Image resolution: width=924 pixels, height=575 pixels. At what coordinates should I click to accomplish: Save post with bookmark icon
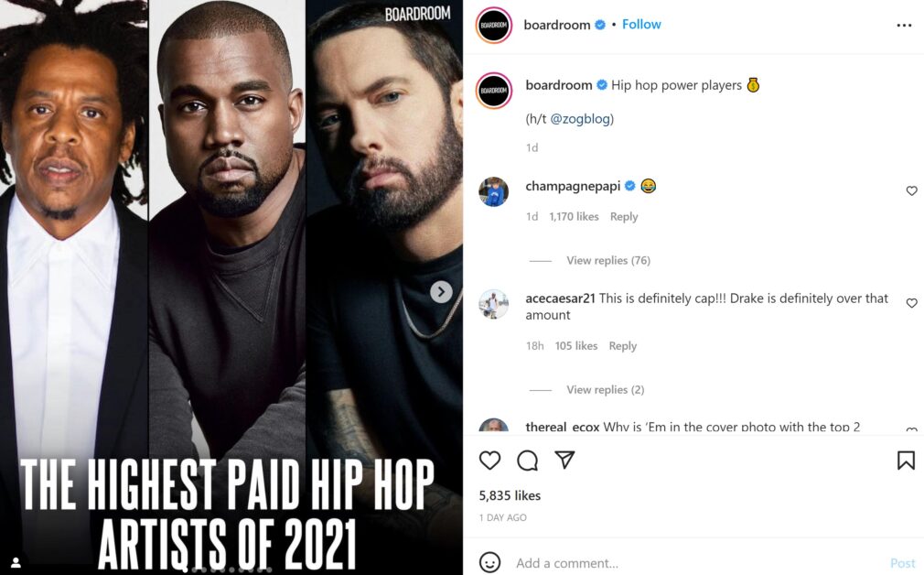tap(906, 460)
